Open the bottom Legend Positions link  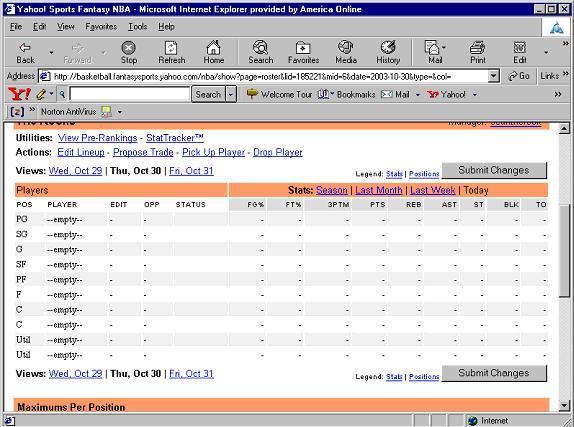424,377
